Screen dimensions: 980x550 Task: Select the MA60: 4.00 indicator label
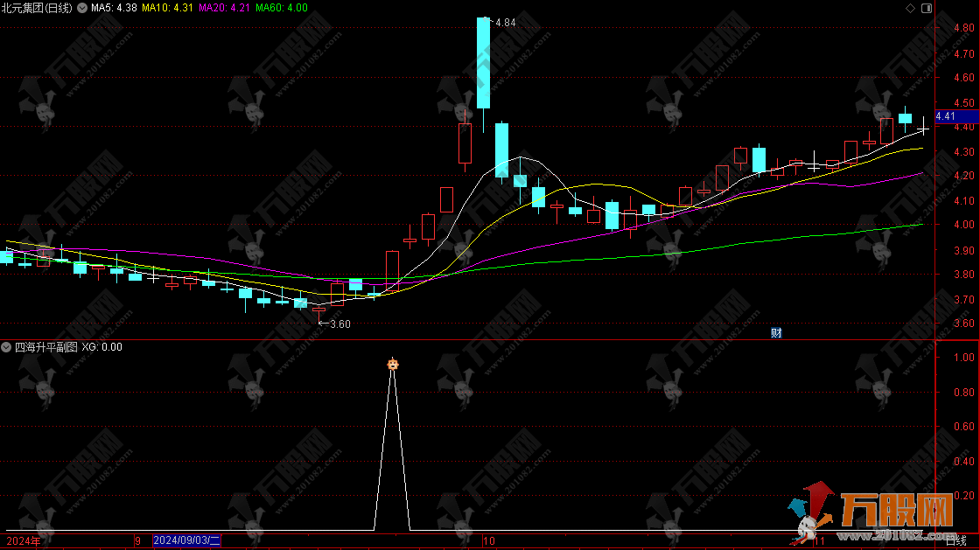click(282, 8)
